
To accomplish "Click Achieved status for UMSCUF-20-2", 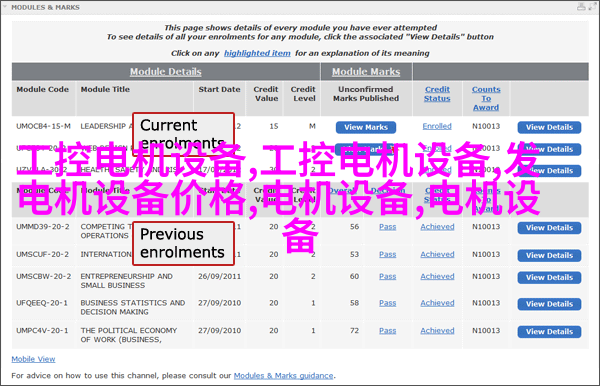I will pyautogui.click(x=437, y=254).
